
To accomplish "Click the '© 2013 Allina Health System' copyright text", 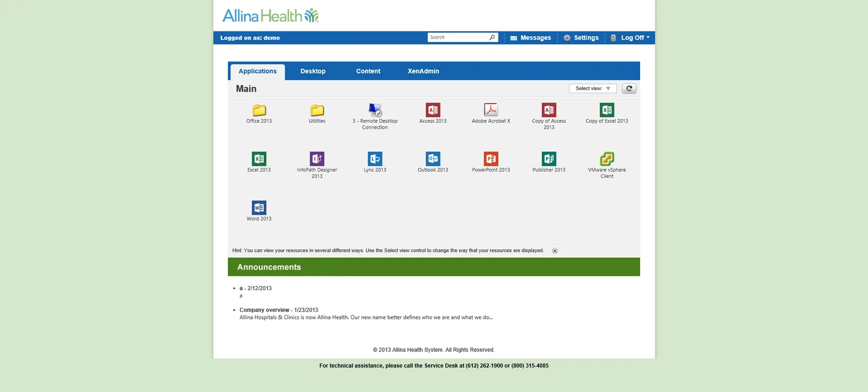I will click(434, 350).
